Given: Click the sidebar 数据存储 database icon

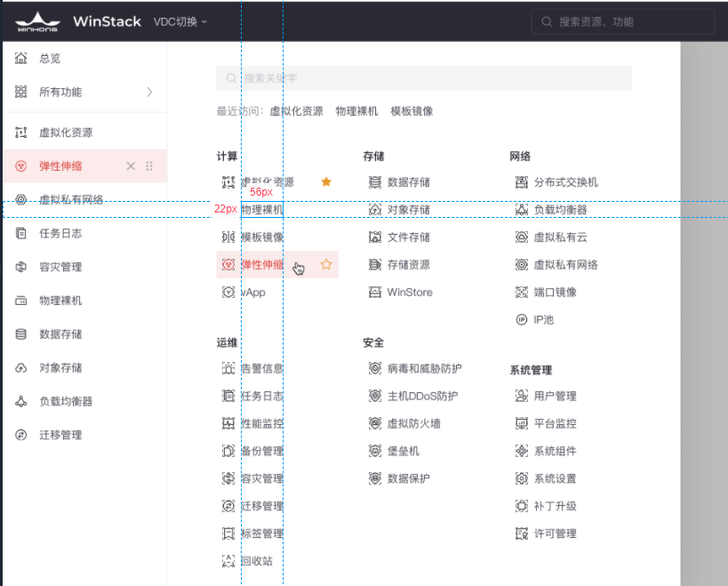Looking at the screenshot, I should 21,334.
